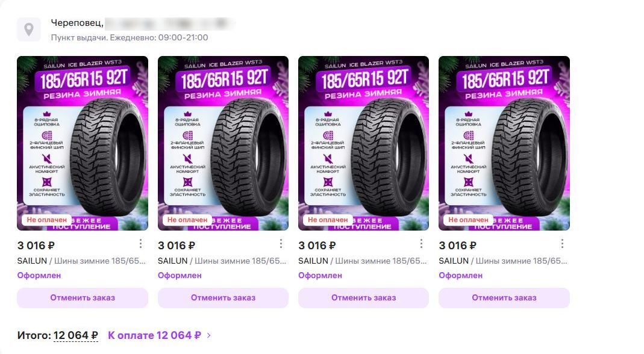Open first SAILUN Шины зимние product title
This screenshot has height=354, width=644.
(x=81, y=261)
